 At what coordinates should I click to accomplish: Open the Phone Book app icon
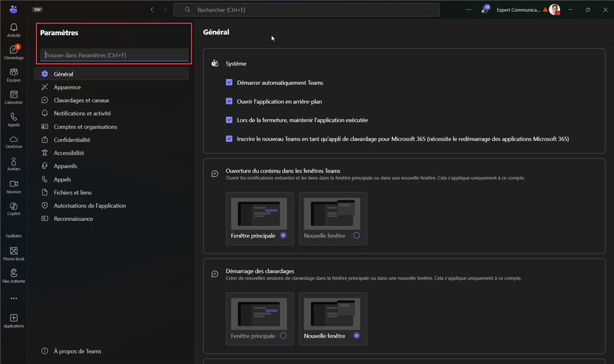14,253
